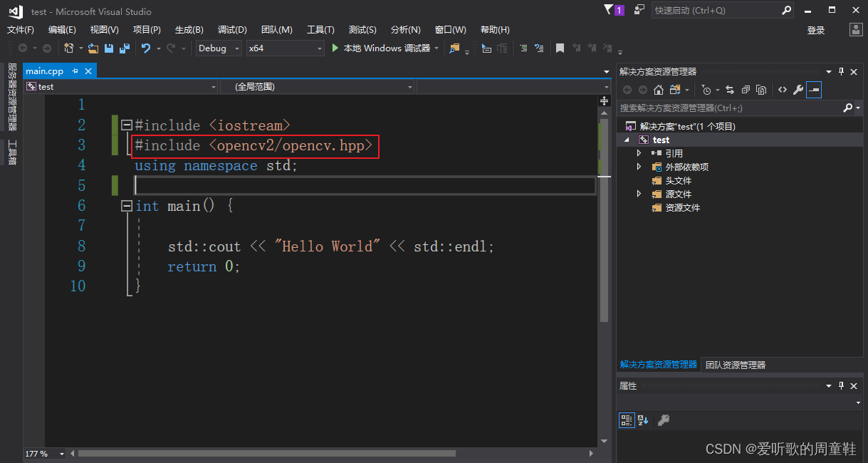Open the x64 platform dropdown
The height and width of the screenshot is (463, 868).
point(285,48)
